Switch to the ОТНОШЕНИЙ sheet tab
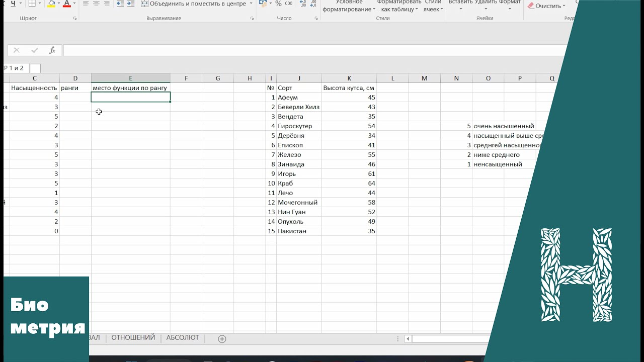 pyautogui.click(x=133, y=338)
